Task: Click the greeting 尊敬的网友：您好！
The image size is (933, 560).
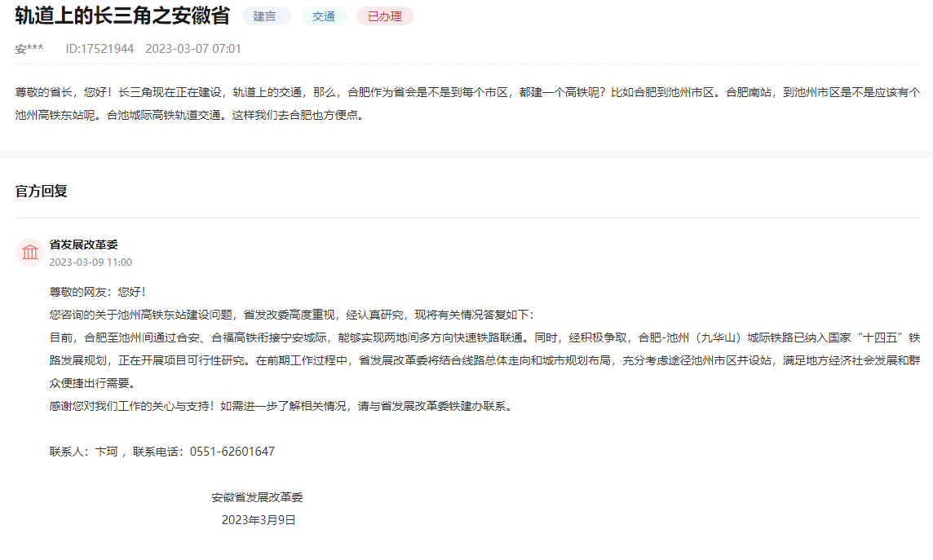Action: click(x=98, y=292)
